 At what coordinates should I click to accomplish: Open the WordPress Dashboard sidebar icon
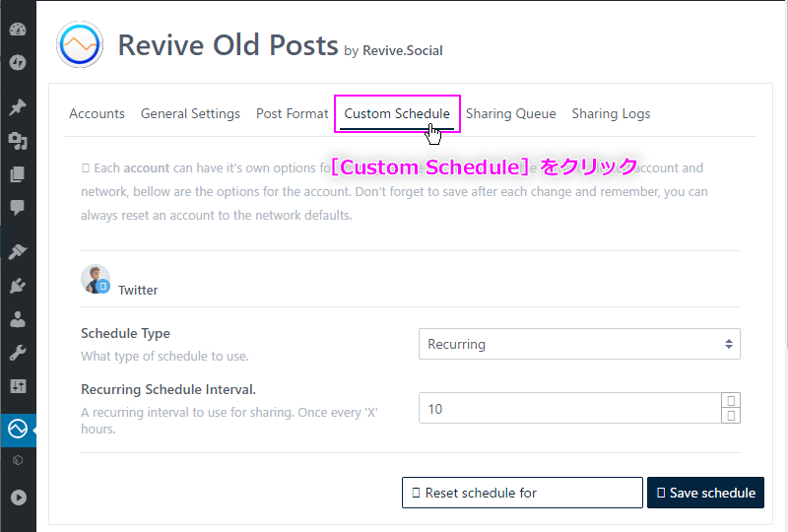point(18,30)
